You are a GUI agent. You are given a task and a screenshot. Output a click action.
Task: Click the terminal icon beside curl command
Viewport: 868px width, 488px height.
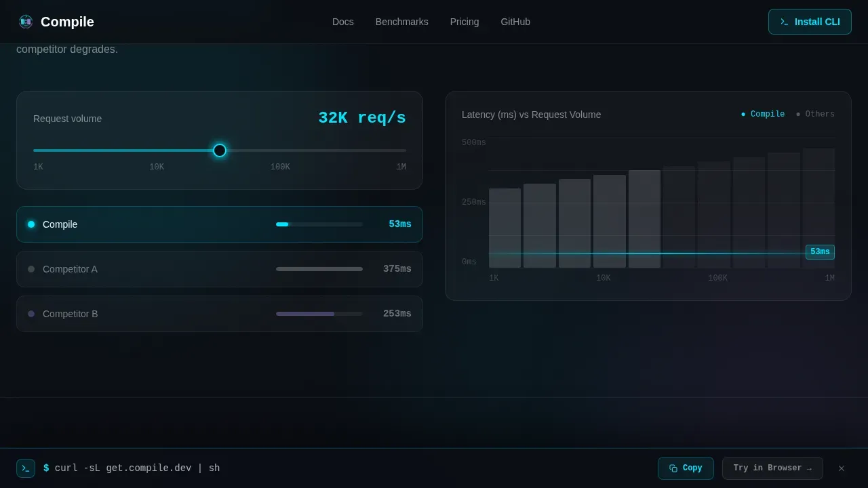click(x=26, y=468)
